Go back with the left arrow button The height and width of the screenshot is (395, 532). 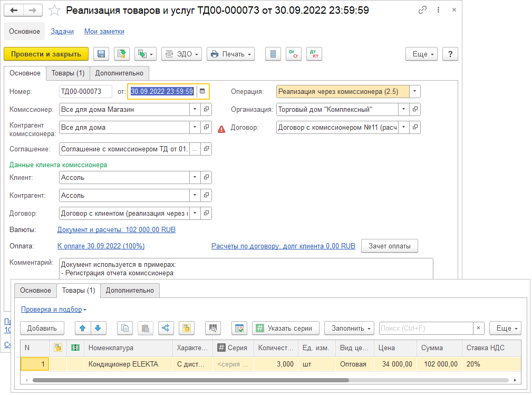click(14, 10)
